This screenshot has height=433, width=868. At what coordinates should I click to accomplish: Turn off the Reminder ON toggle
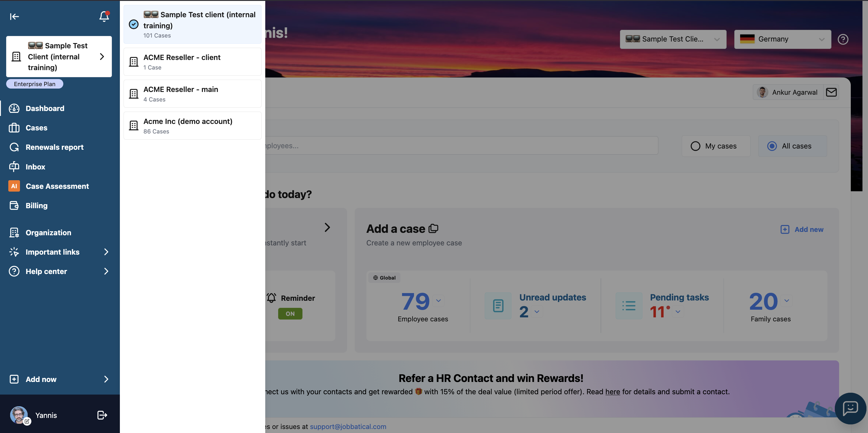point(290,313)
